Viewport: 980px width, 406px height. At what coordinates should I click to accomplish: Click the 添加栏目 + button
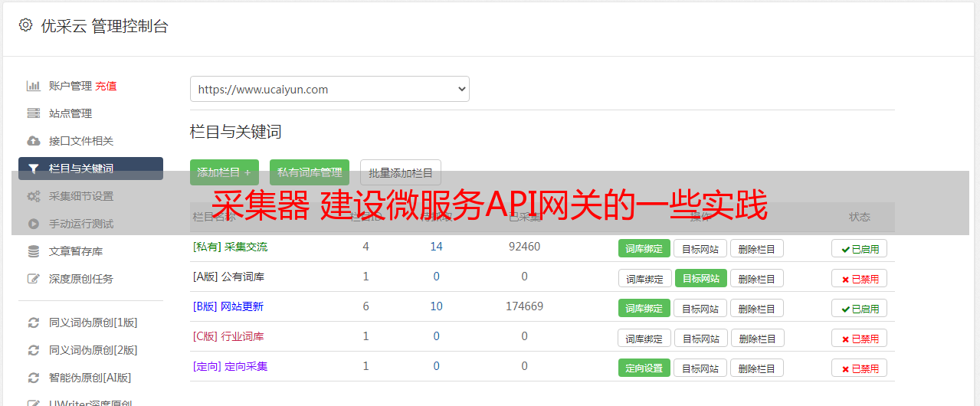[225, 172]
